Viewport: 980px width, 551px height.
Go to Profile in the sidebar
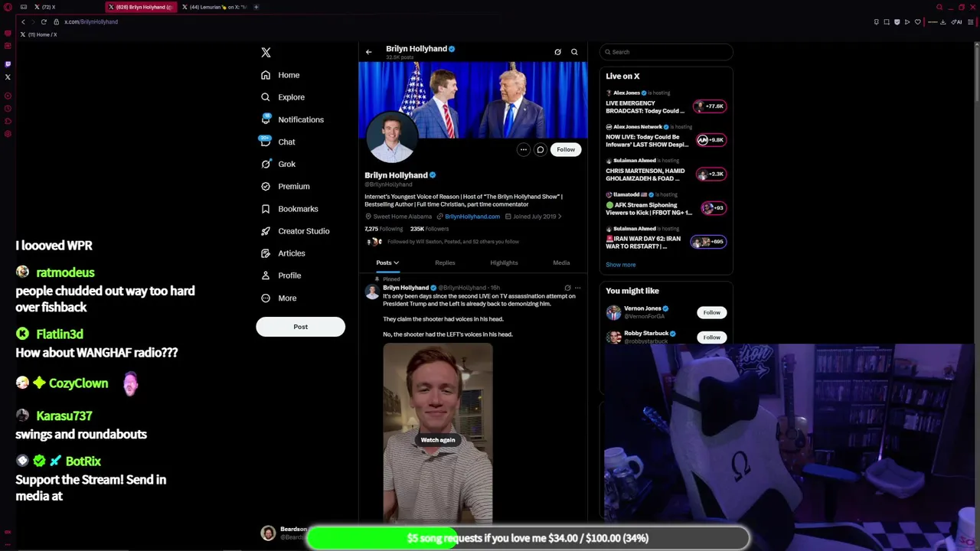point(281,275)
